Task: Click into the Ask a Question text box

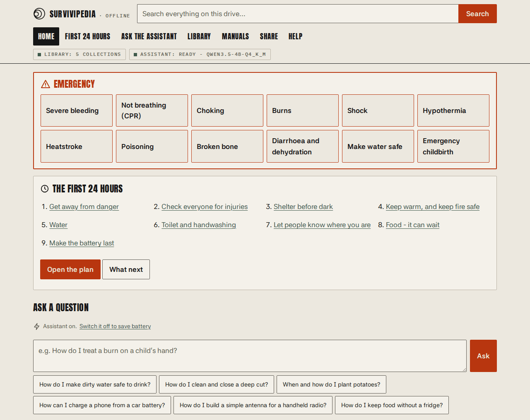Action: coord(250,356)
